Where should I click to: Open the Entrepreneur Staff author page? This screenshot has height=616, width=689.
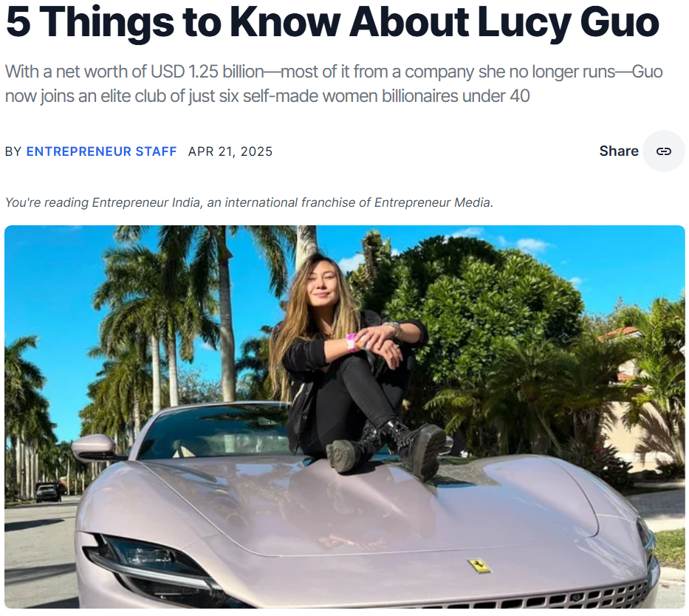click(101, 151)
